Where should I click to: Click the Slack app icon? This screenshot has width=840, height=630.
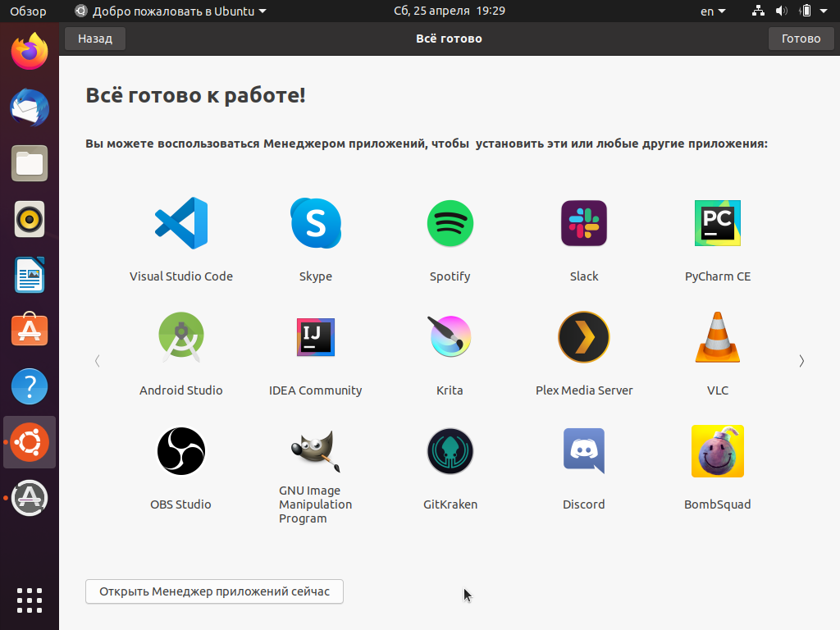584,223
